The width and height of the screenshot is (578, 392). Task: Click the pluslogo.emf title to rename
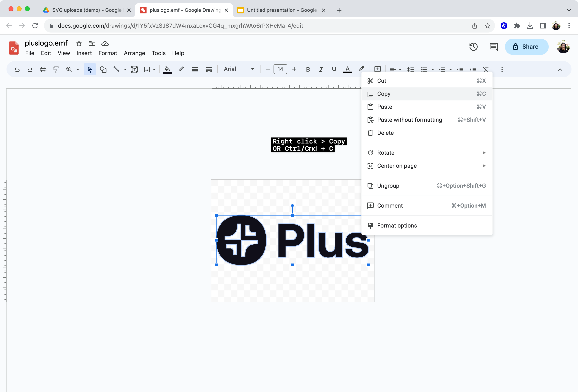[46, 43]
